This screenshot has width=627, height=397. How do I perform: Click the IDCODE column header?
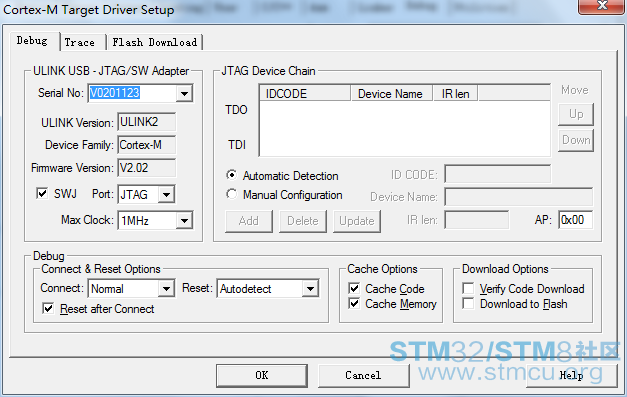point(305,94)
